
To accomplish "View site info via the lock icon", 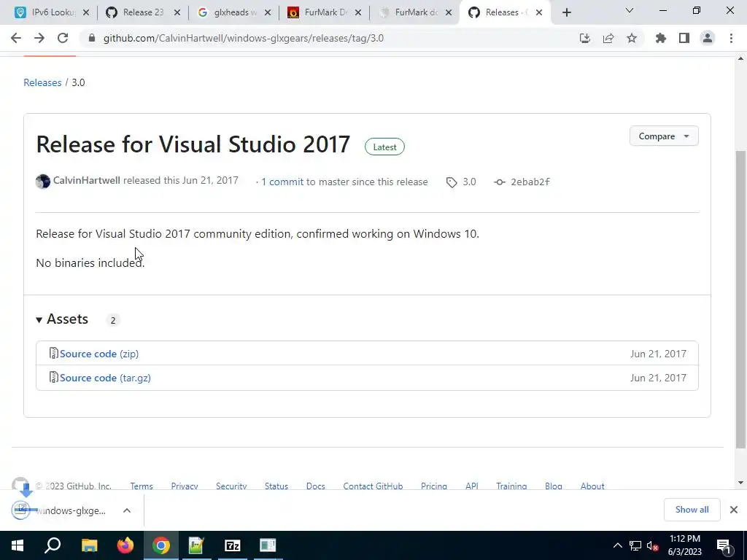I will point(92,38).
